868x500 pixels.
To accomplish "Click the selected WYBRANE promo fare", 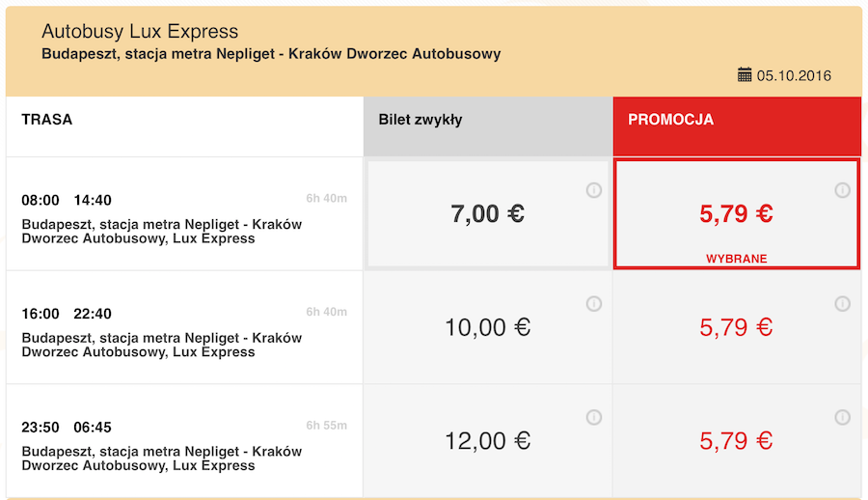I will 736,215.
